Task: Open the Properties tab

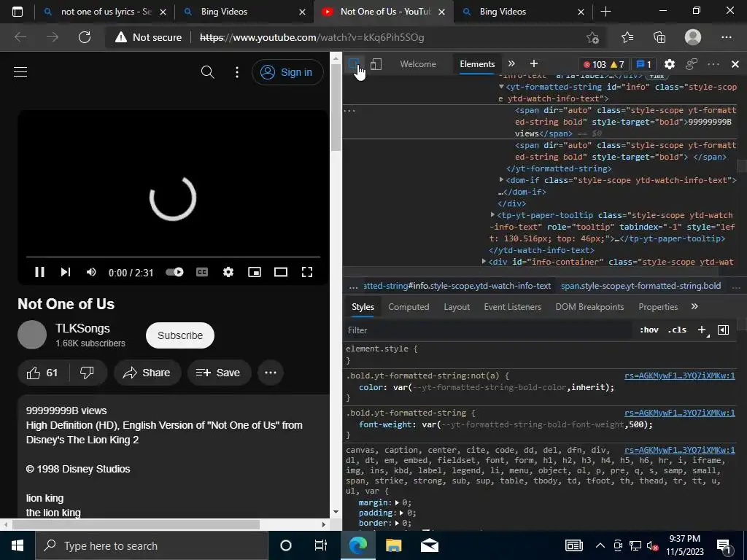Action: click(x=659, y=307)
